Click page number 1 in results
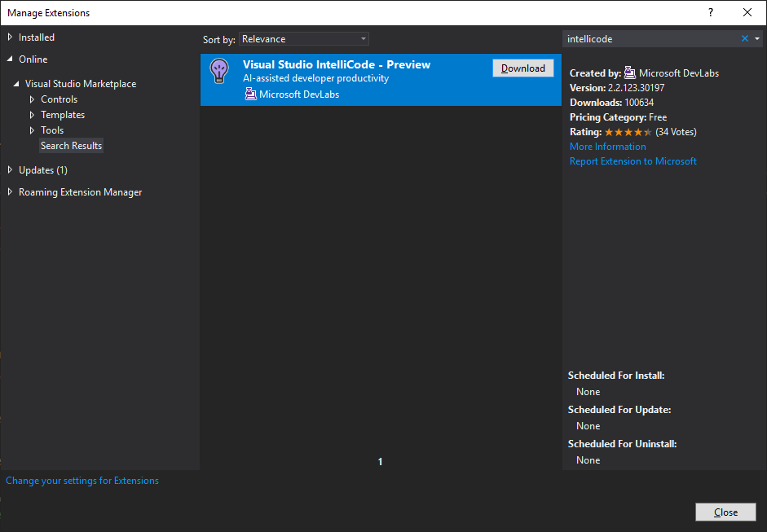The width and height of the screenshot is (767, 532). (380, 462)
